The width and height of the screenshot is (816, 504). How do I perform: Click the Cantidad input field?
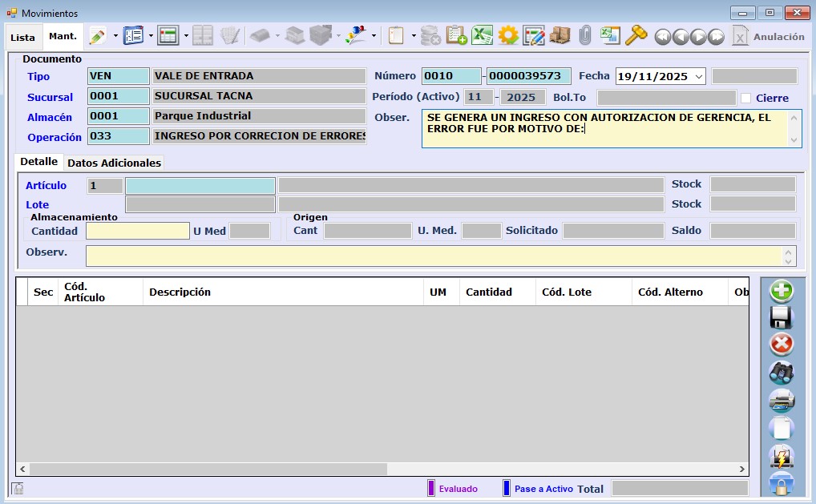click(137, 231)
